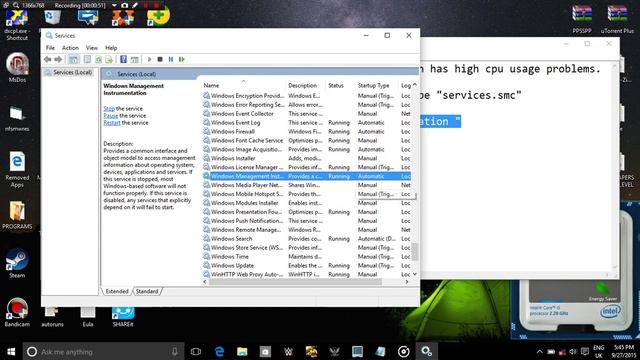Open File Explorer from the taskbar

tap(242, 351)
